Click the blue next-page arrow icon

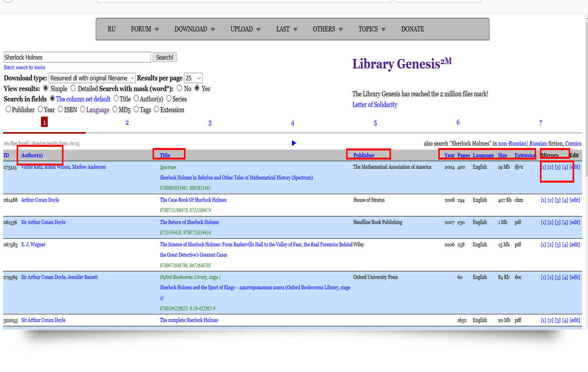coord(294,143)
